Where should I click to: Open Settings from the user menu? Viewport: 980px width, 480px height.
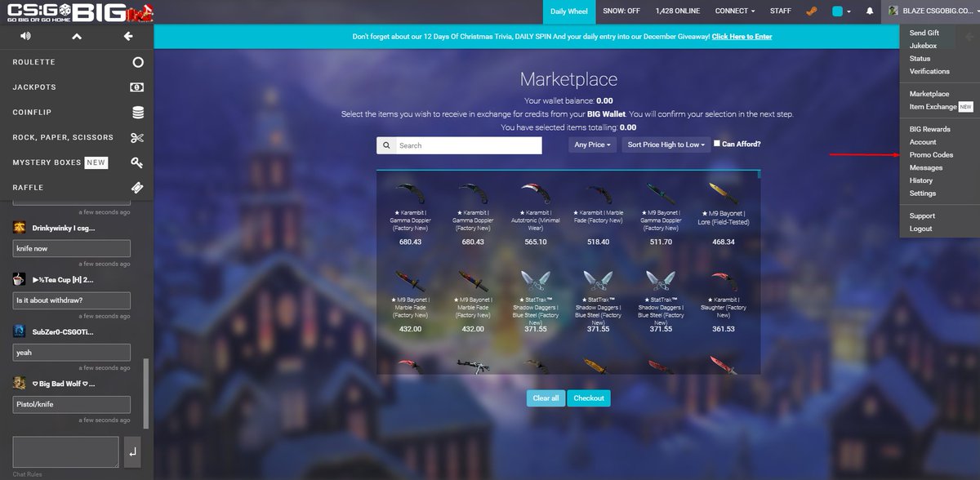click(x=923, y=193)
